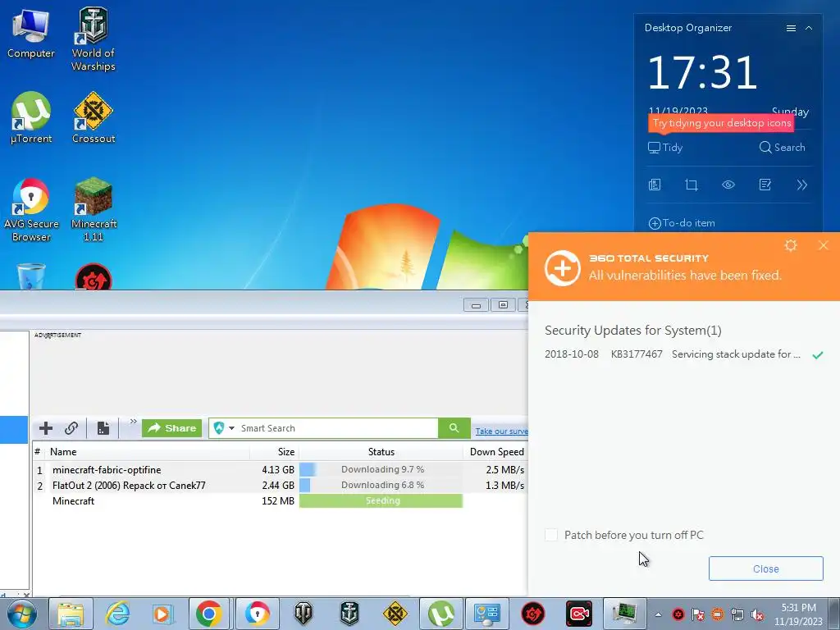Click the create new torrent file icon

[103, 428]
